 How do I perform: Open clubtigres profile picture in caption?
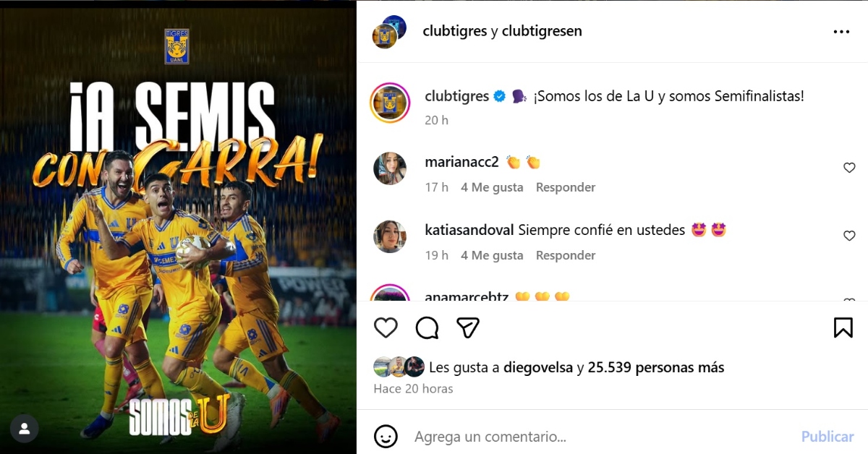pos(390,102)
